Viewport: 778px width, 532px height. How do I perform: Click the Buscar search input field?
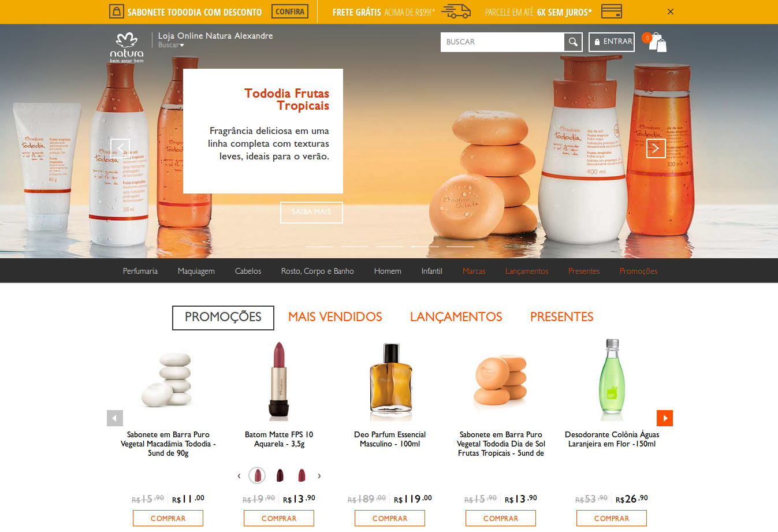[502, 42]
